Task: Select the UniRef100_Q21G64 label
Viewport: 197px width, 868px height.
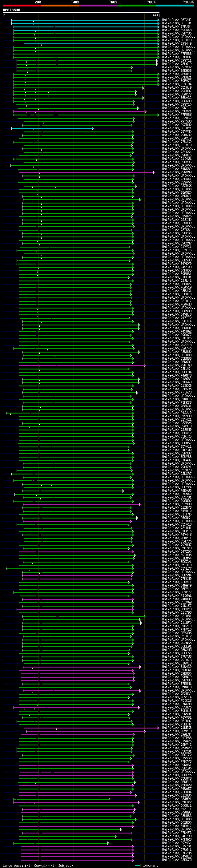Action: [x=177, y=152]
